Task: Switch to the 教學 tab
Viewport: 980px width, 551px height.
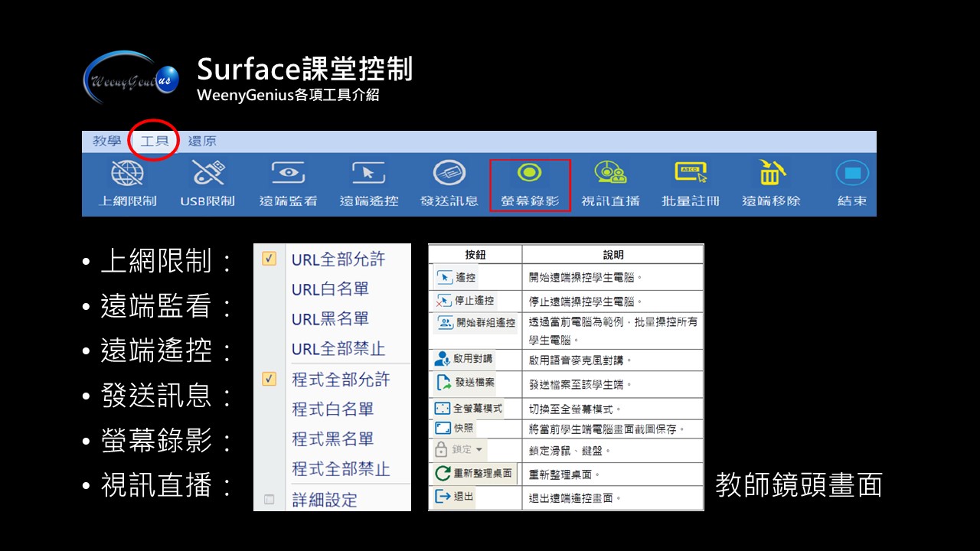Action: pyautogui.click(x=106, y=141)
